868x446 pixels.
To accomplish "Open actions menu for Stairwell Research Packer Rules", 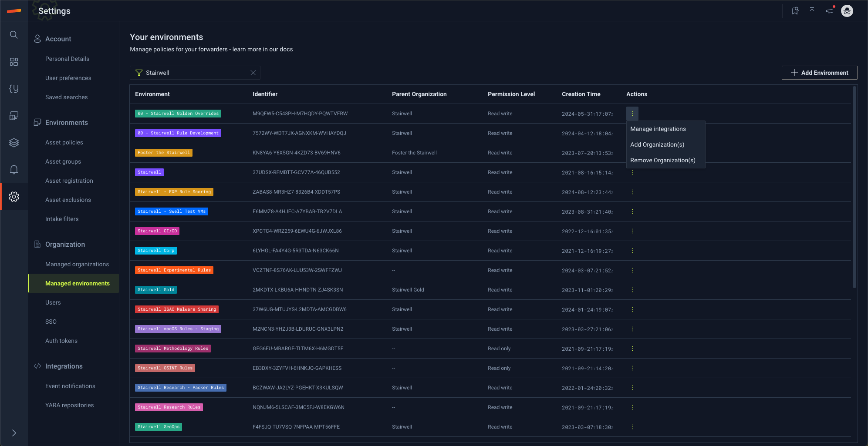I will (632, 388).
